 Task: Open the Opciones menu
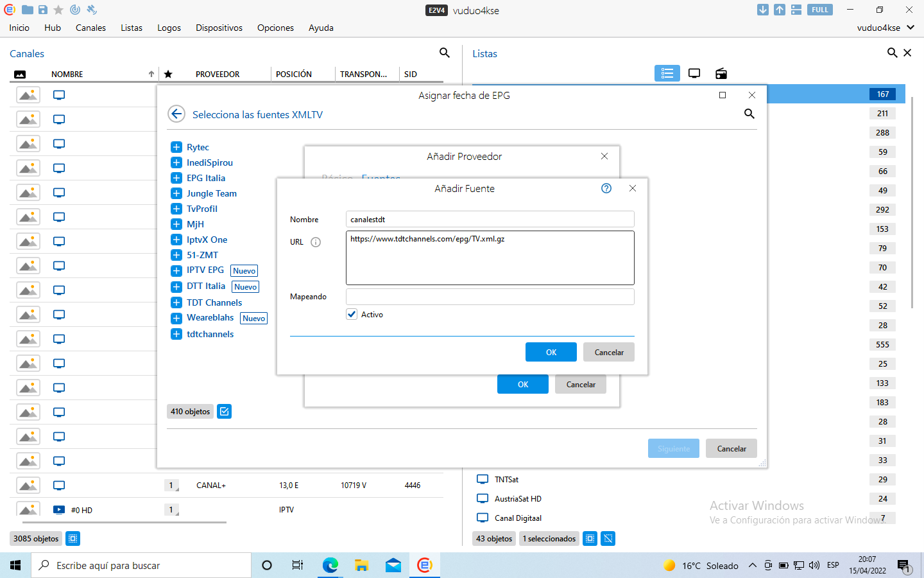coord(275,28)
